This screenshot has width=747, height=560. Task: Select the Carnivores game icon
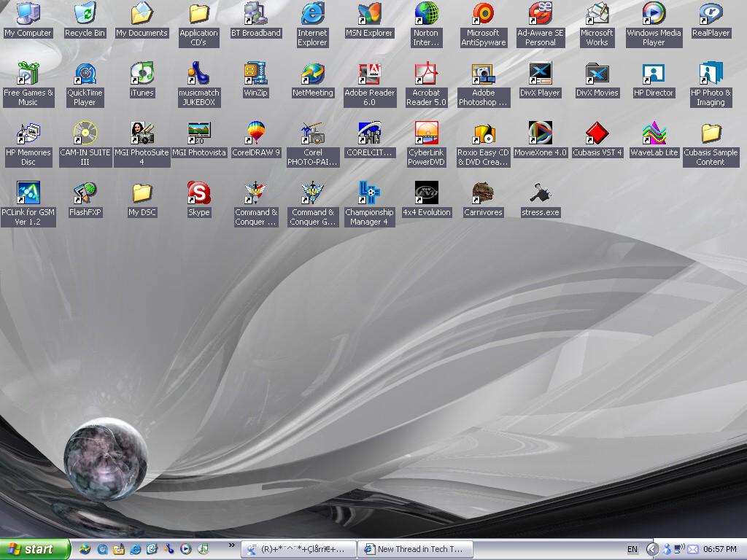coord(483,194)
